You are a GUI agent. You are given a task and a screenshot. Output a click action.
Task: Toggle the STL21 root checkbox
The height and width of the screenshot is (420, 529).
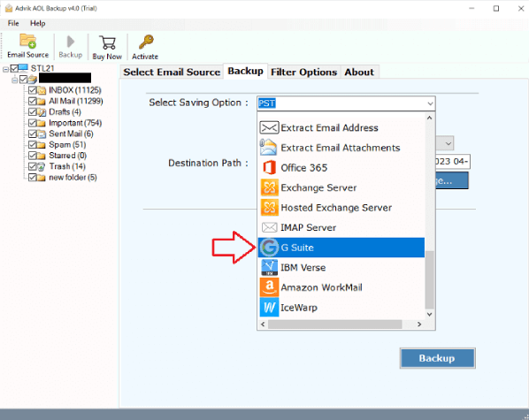(x=14, y=68)
